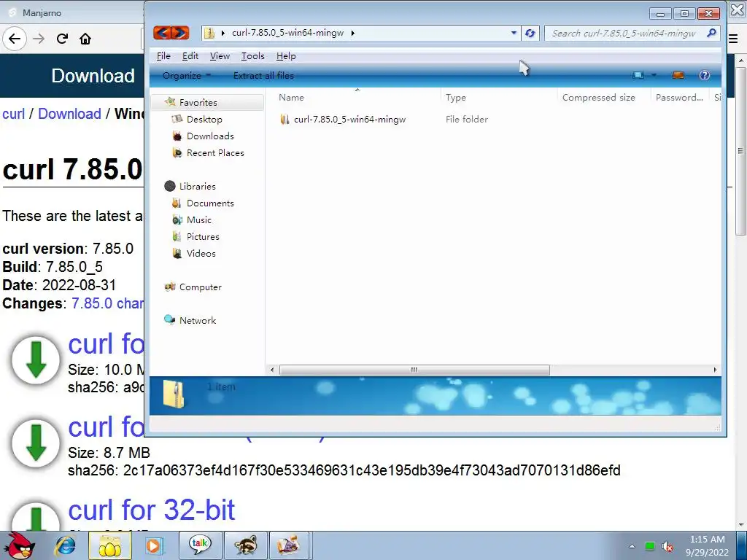Click the browser forward arrow button
747x560 pixels.
click(39, 39)
